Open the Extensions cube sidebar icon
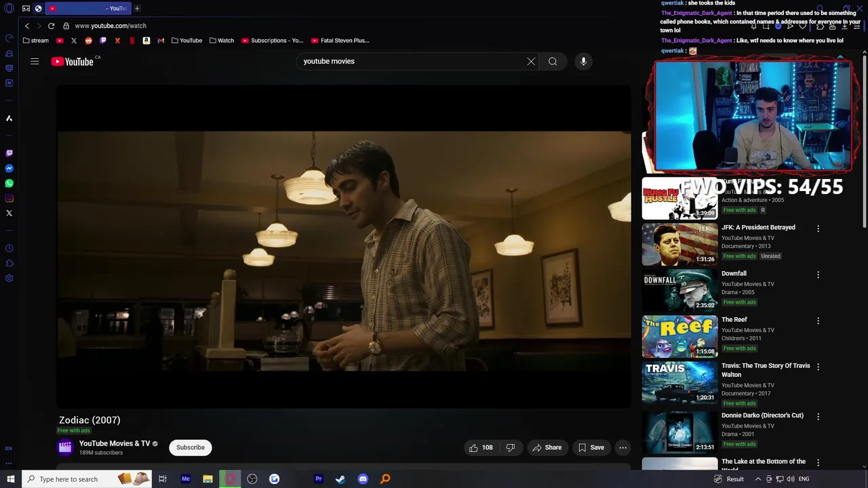This screenshot has width=868, height=488. tap(9, 263)
